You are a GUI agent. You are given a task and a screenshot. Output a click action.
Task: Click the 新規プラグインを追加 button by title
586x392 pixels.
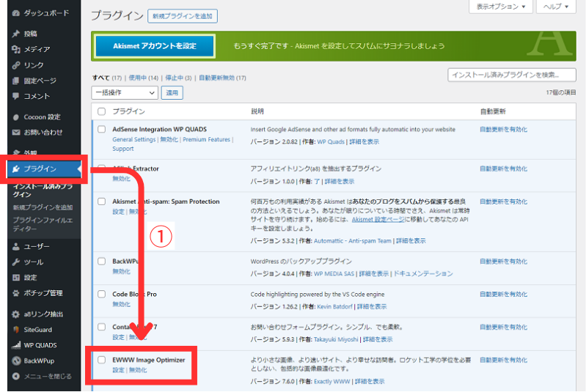183,16
